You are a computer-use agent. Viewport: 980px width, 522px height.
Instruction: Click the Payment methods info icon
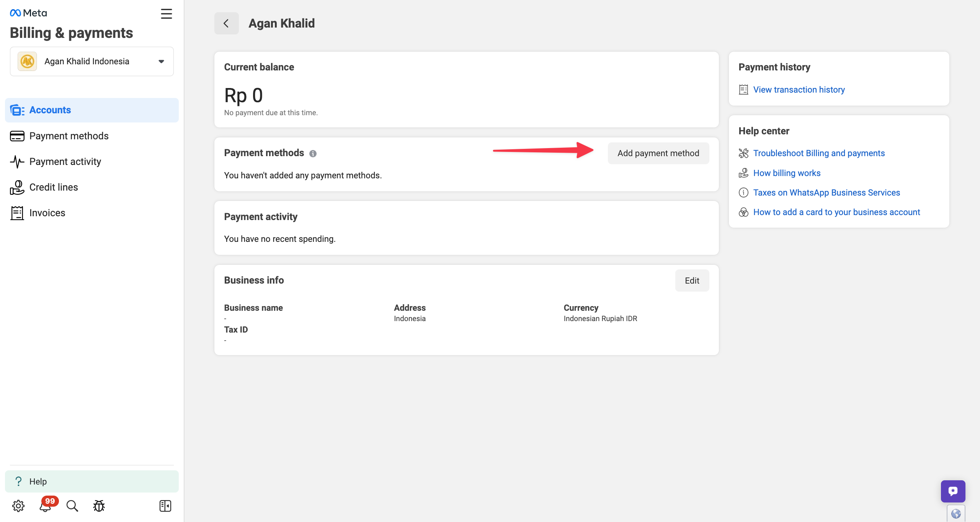pyautogui.click(x=313, y=153)
